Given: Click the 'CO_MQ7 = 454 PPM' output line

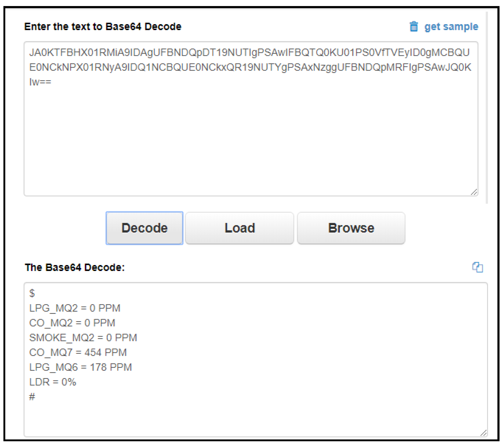Looking at the screenshot, I should pos(78,352).
